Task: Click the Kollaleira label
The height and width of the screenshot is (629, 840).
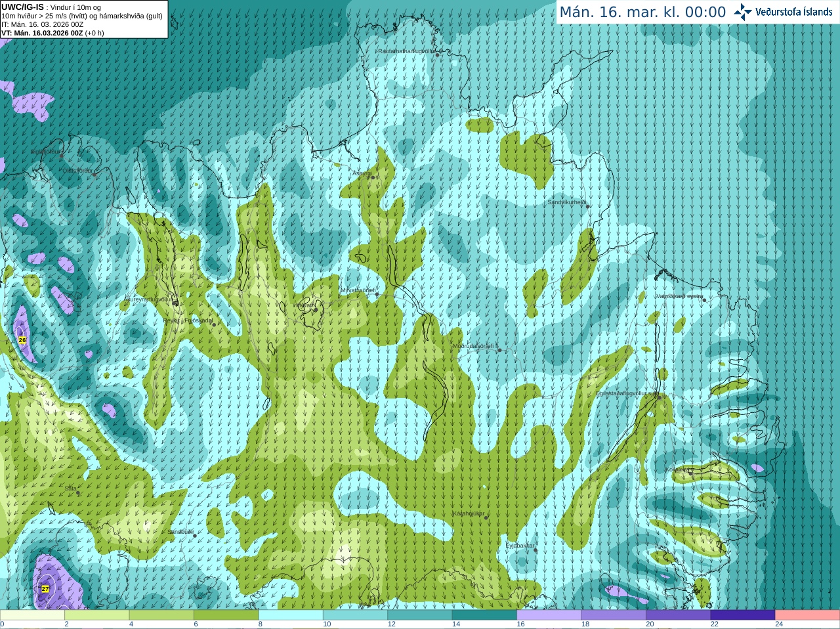Action: 677,469
